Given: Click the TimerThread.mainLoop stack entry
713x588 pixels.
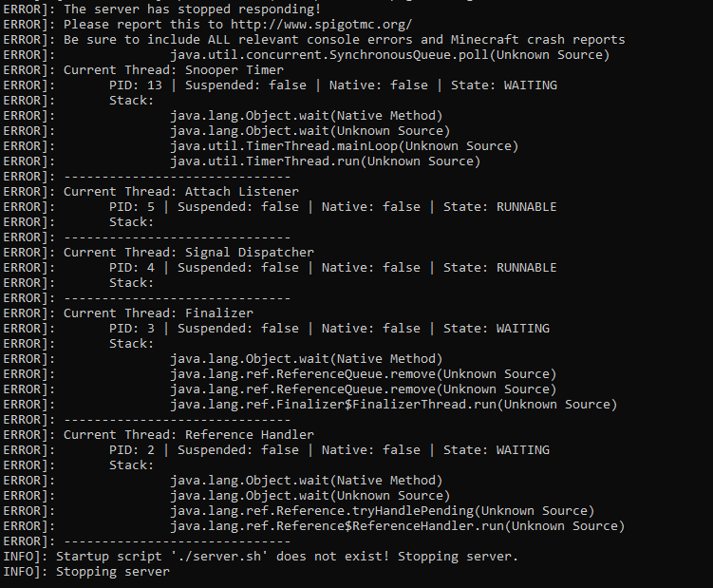Looking at the screenshot, I should tap(344, 145).
